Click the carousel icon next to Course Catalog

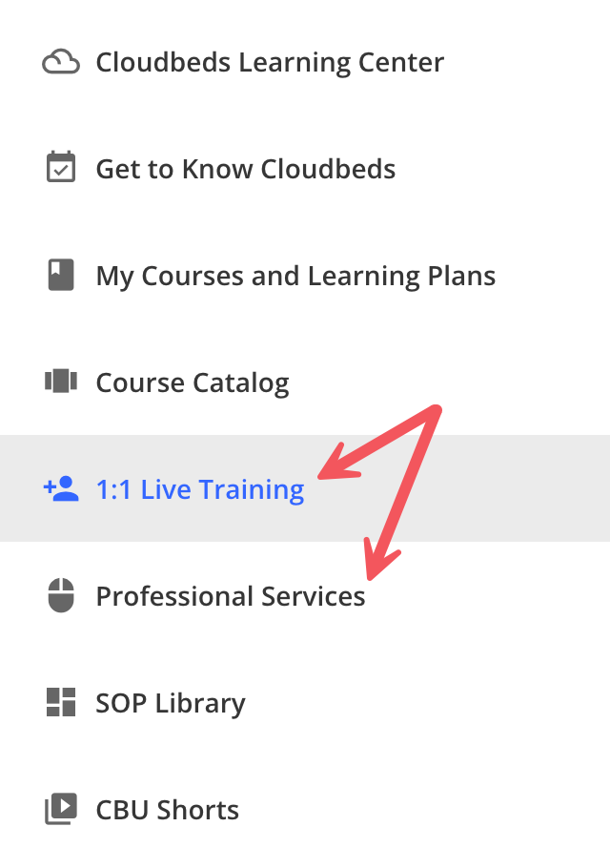61,382
